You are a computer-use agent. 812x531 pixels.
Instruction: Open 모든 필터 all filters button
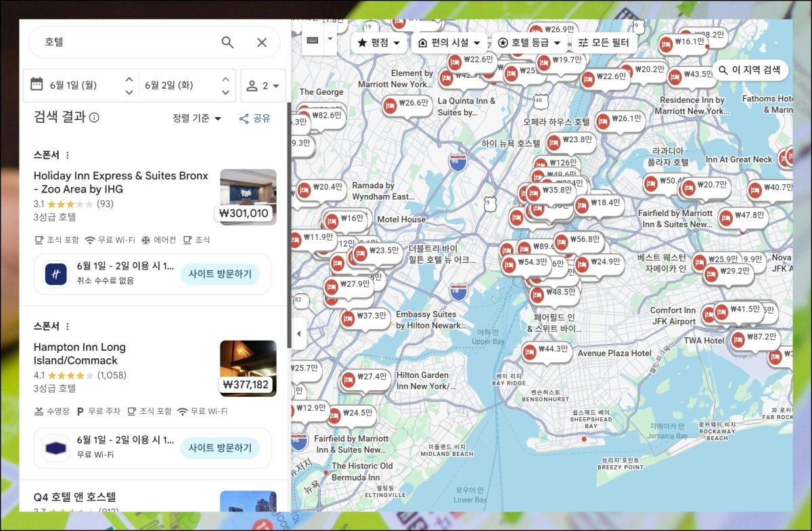[x=604, y=43]
